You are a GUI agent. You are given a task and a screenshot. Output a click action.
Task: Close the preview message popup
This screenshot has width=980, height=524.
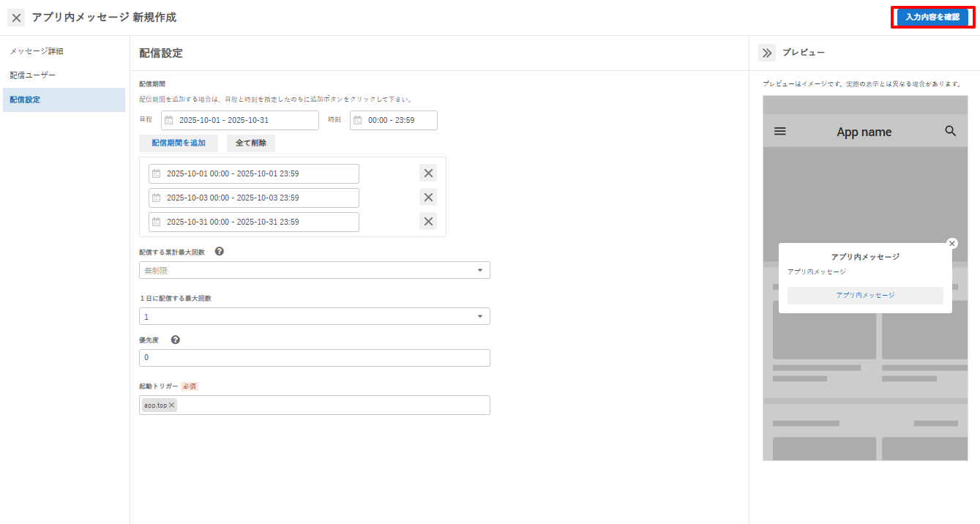951,244
